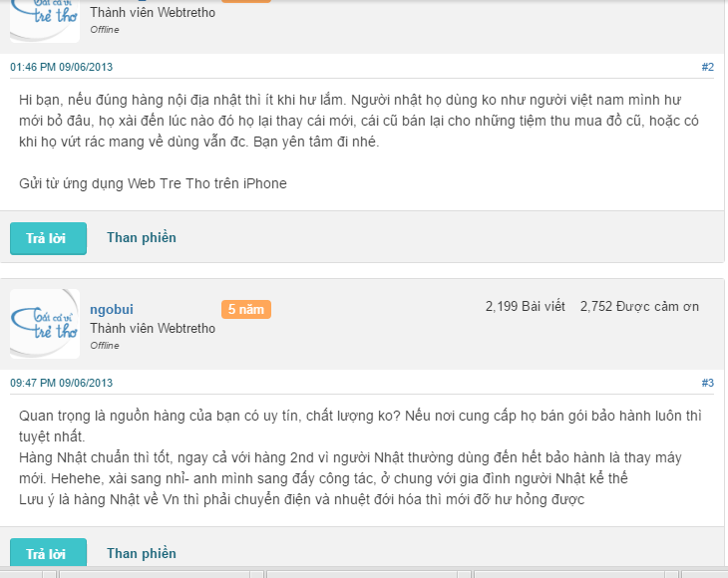
Task: Click ngobui's avatar image
Action: (44, 323)
